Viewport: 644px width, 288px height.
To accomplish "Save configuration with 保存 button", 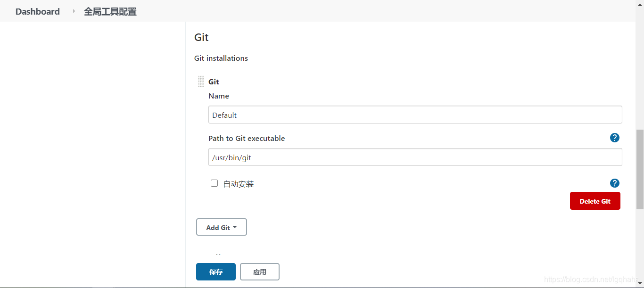I will coord(216,272).
